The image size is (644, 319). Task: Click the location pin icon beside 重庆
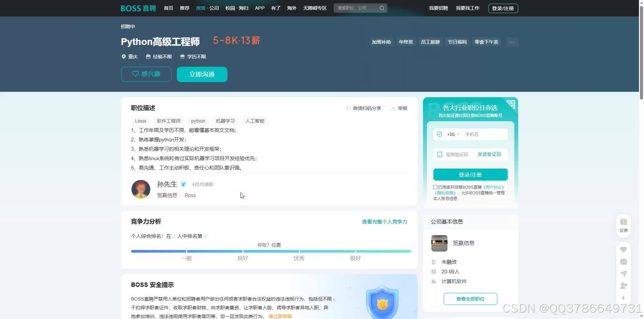(123, 57)
